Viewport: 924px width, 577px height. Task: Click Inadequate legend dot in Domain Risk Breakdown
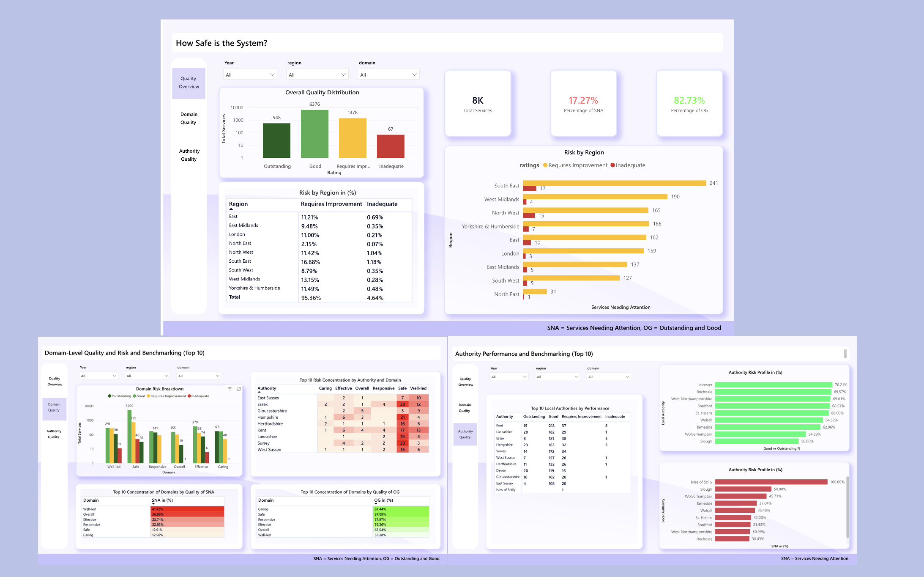189,396
